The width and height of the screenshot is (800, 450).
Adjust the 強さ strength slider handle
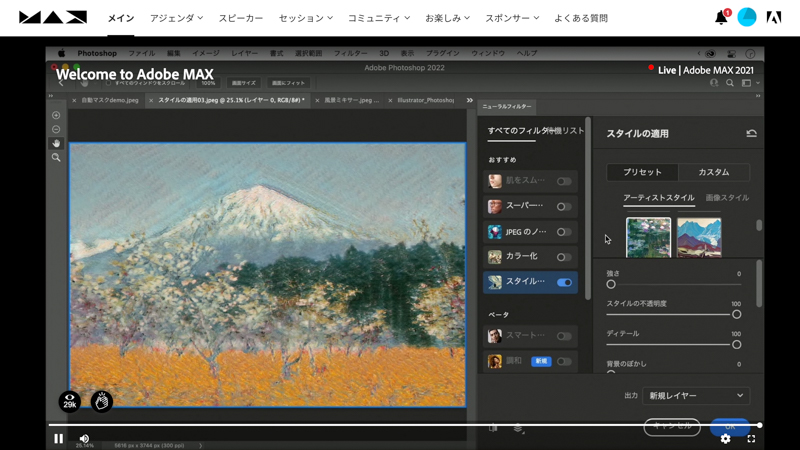611,284
